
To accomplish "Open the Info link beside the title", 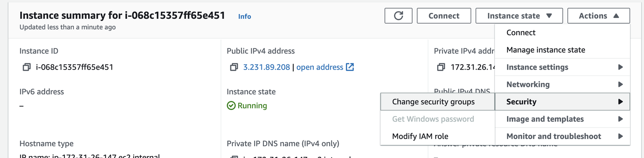I will click(x=244, y=16).
